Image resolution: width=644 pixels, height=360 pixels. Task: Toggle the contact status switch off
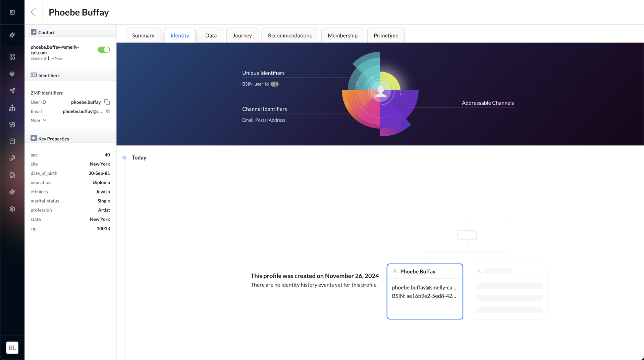pyautogui.click(x=104, y=50)
